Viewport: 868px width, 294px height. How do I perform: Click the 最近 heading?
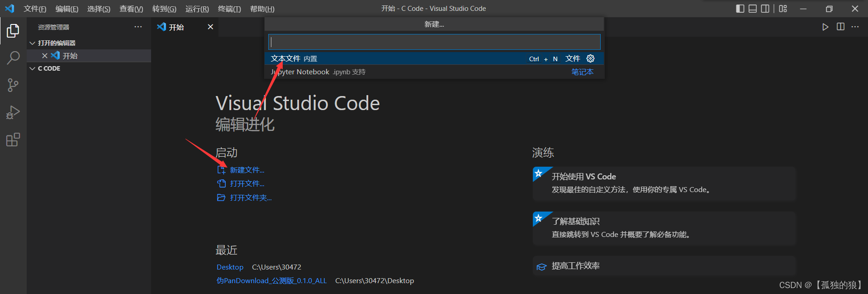tap(226, 250)
